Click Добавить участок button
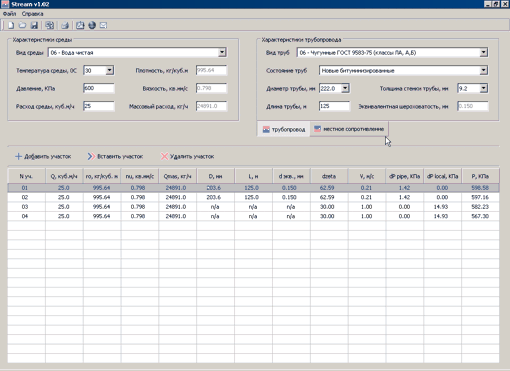 click(x=43, y=156)
